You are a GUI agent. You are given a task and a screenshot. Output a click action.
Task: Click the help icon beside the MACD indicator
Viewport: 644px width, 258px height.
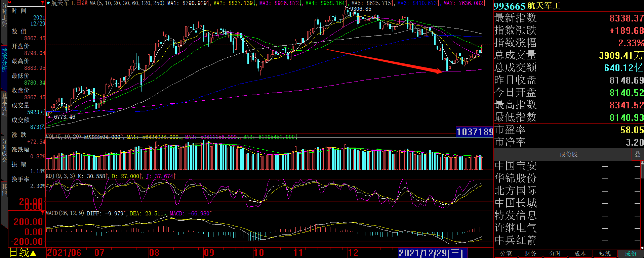click(x=42, y=213)
